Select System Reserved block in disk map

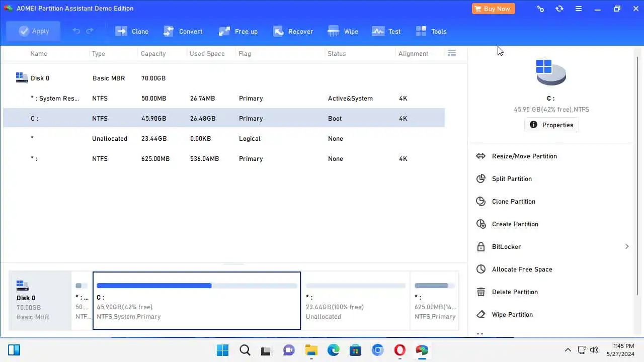[82, 301]
